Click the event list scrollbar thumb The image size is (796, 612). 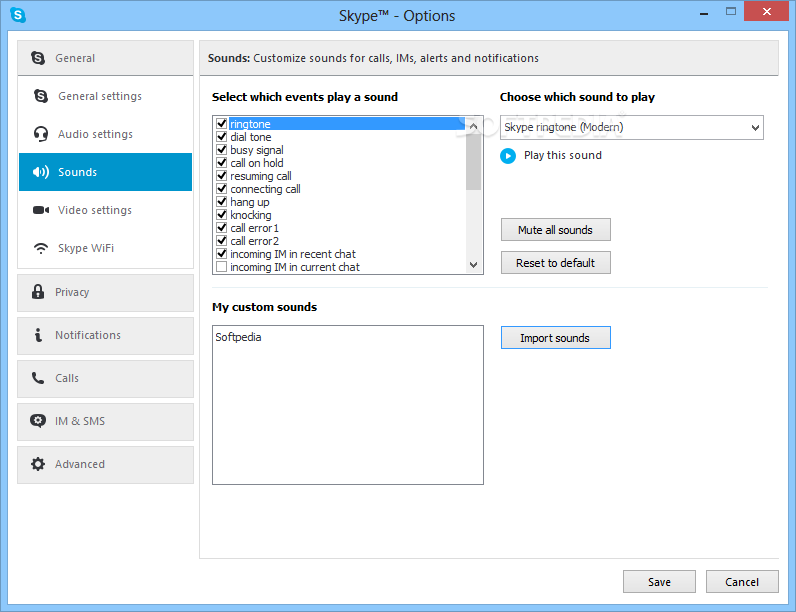[473, 161]
